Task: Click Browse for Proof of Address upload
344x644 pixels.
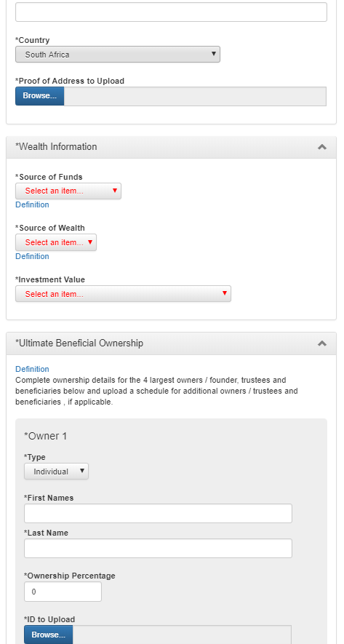Action: click(40, 96)
